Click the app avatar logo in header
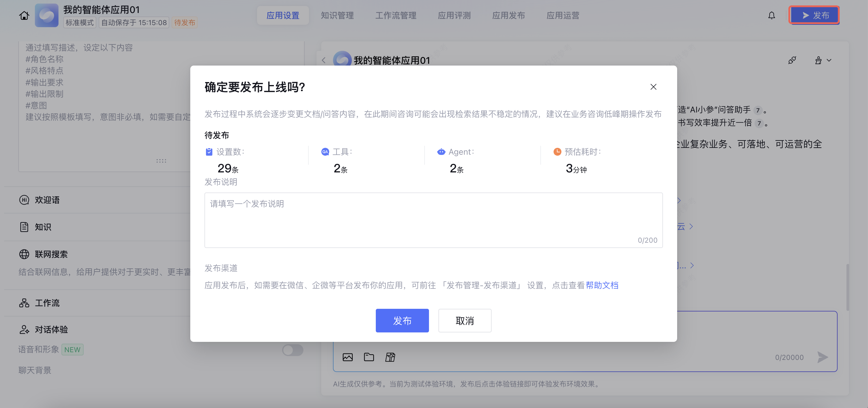868x408 pixels. tap(46, 15)
